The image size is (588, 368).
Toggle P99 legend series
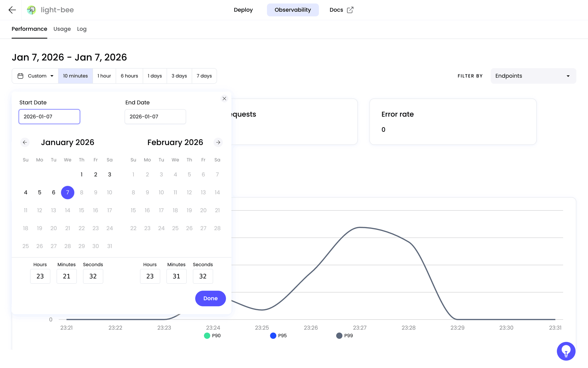pos(345,335)
